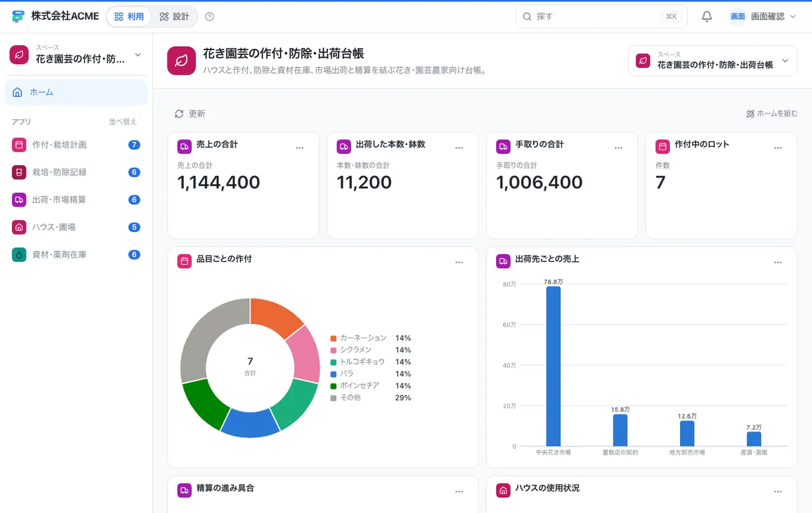Click the 株式会社ACME workspace name
This screenshot has height=513, width=812.
pyautogui.click(x=65, y=16)
